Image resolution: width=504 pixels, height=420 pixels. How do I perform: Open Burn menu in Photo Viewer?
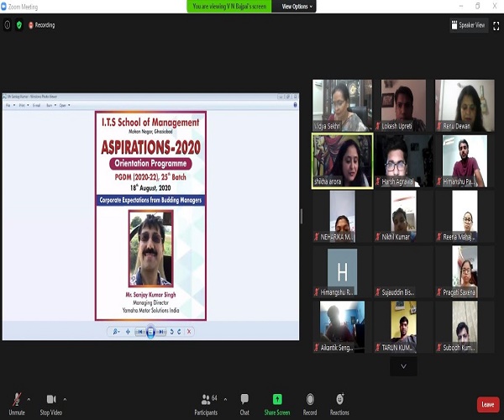(51, 105)
